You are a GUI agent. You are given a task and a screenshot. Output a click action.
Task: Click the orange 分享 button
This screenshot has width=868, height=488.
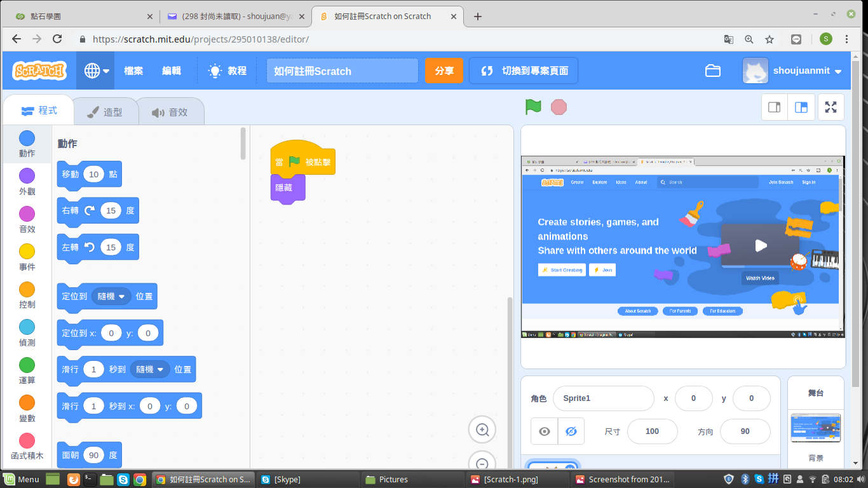[444, 71]
